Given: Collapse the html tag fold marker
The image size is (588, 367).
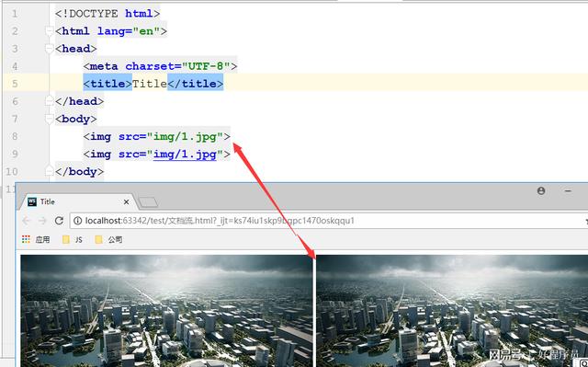Looking at the screenshot, I should (x=49, y=31).
